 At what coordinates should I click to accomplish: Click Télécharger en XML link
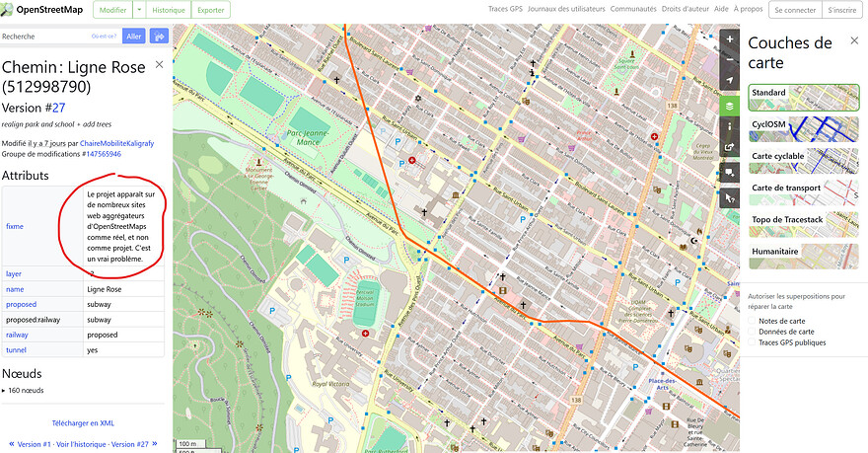(83, 423)
